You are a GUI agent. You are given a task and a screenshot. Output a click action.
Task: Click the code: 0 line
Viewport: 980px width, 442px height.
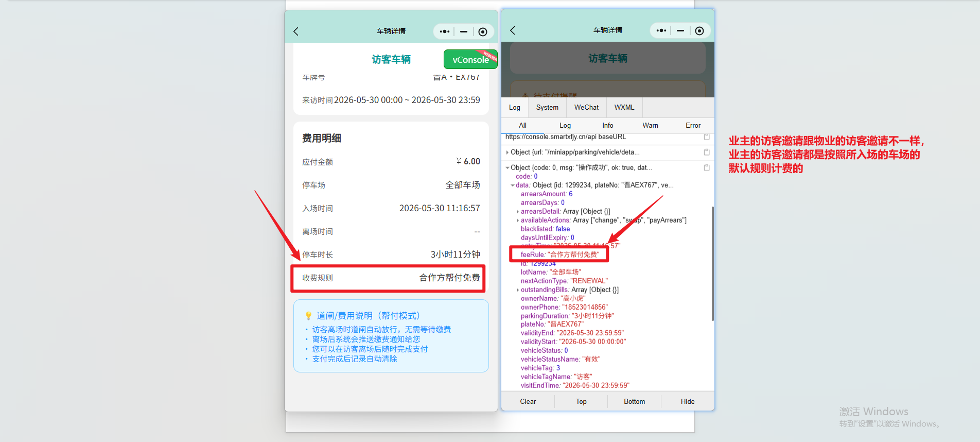tap(527, 177)
